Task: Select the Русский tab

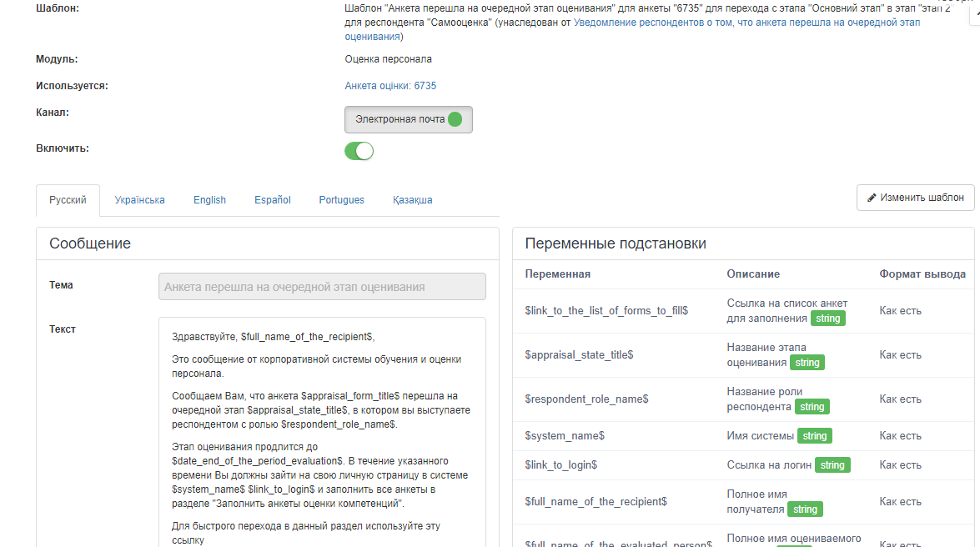Action: [x=68, y=200]
